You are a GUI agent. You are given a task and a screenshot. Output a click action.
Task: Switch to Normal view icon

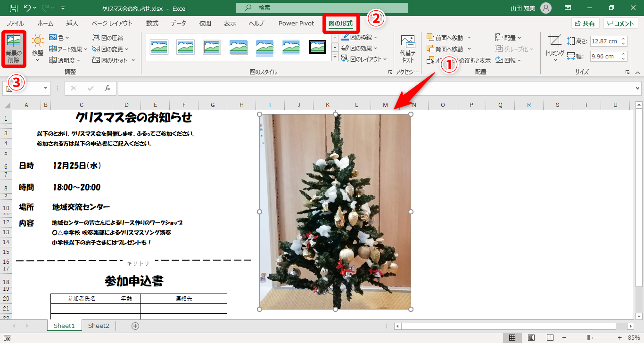[512, 337]
